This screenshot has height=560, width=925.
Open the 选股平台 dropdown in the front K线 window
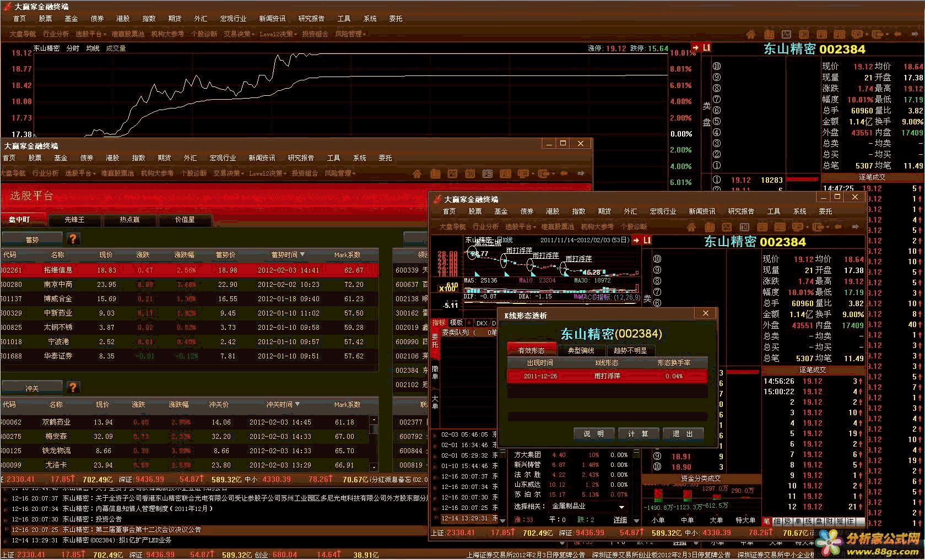click(521, 227)
